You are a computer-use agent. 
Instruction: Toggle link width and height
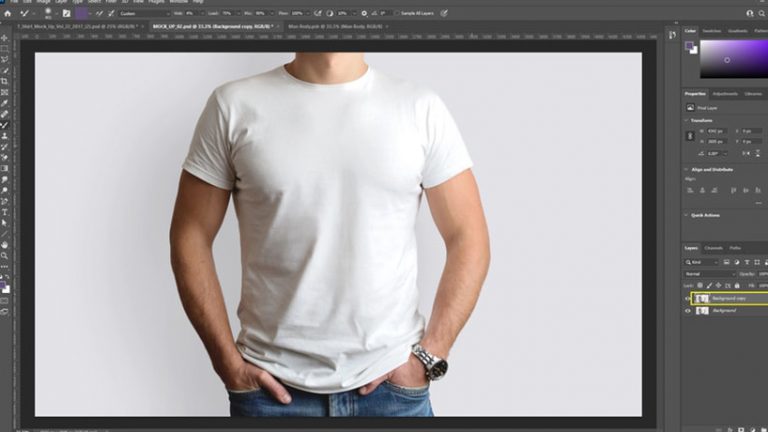(x=690, y=136)
